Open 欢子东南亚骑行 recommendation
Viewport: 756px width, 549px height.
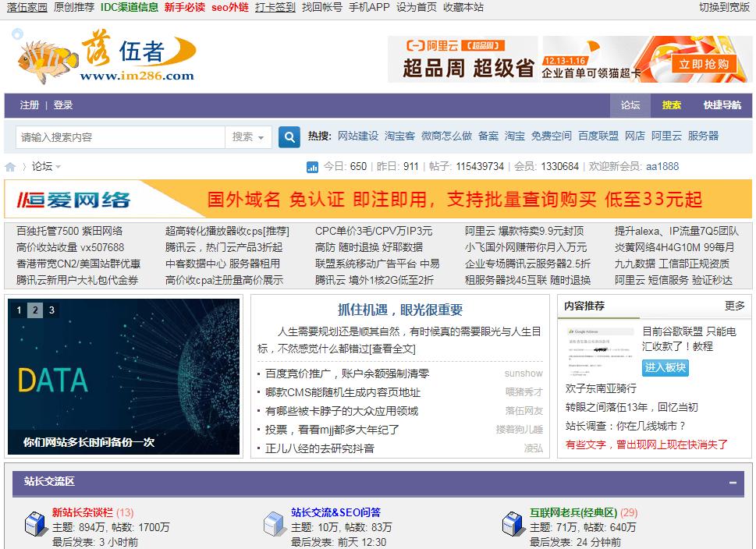601,388
